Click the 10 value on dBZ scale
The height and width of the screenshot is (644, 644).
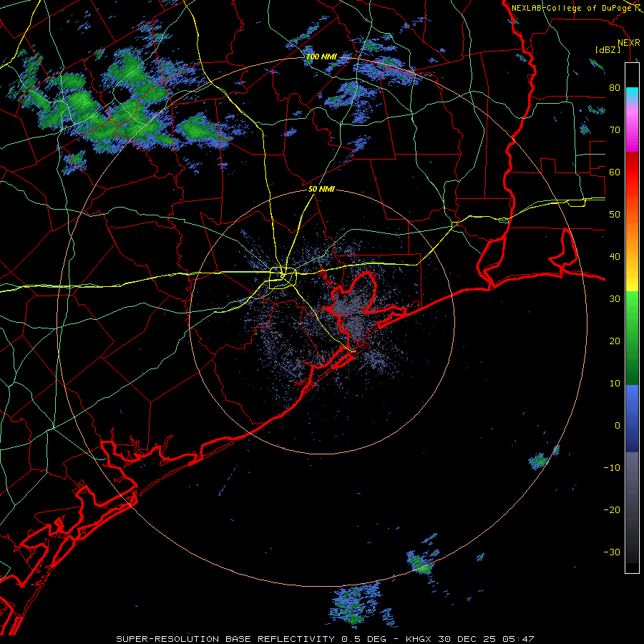pyautogui.click(x=615, y=384)
